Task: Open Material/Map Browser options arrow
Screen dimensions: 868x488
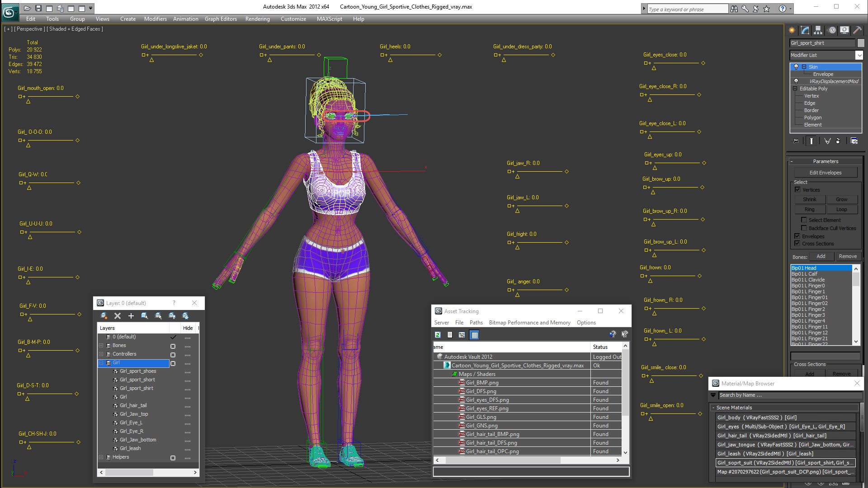Action: [x=713, y=395]
